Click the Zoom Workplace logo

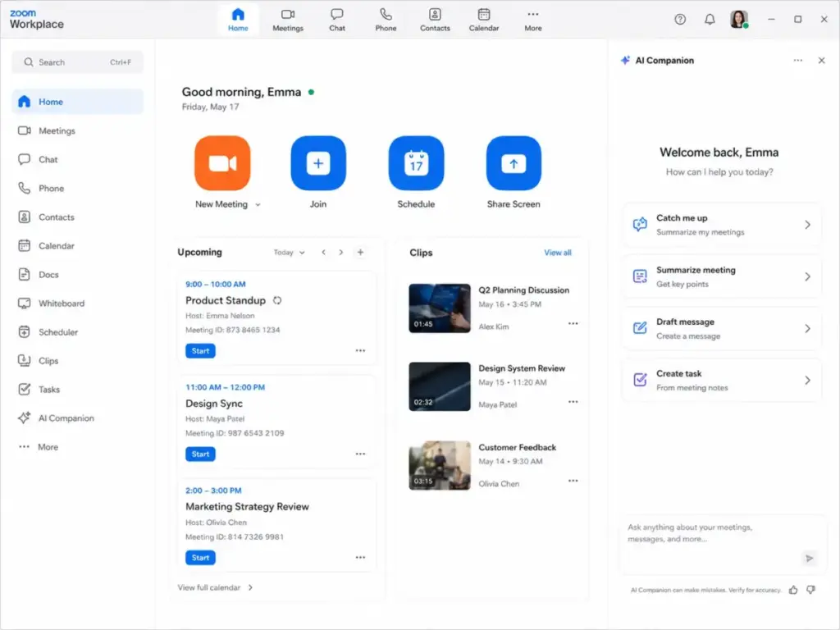[36, 20]
